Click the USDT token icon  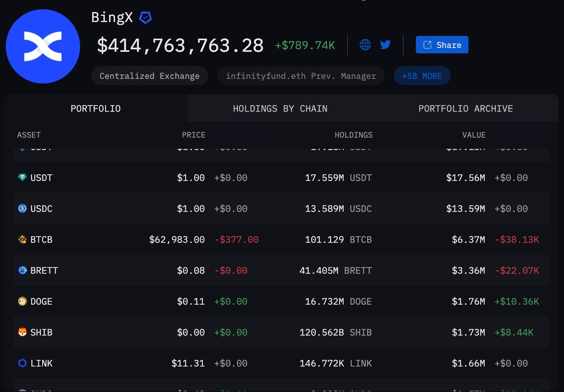22,177
